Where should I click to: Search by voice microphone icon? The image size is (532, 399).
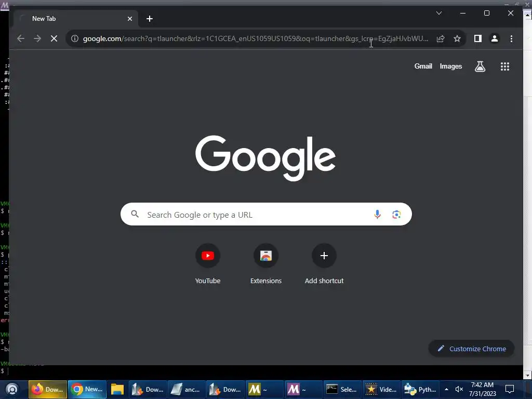[x=377, y=215]
